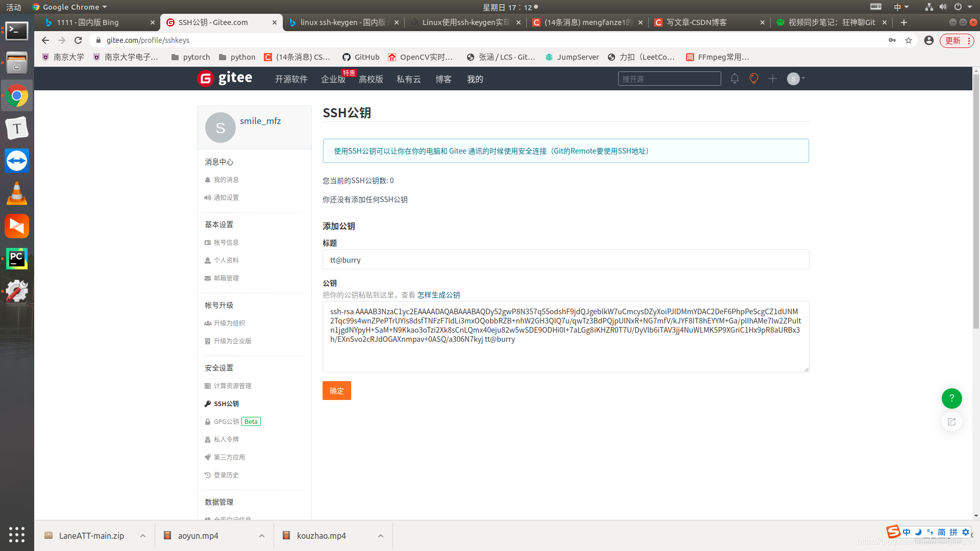Screen dimensions: 980x551
Task: Open GPG公钥 settings in the sidebar
Action: (226, 421)
